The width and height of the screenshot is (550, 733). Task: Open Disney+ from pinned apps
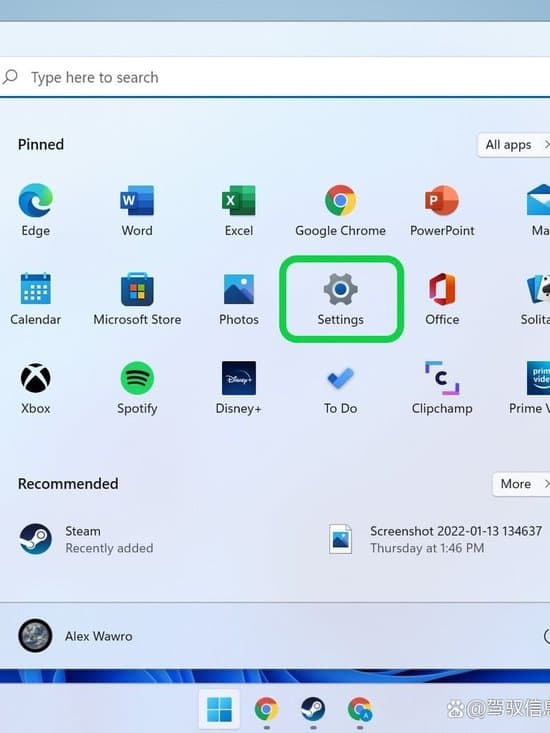(239, 388)
